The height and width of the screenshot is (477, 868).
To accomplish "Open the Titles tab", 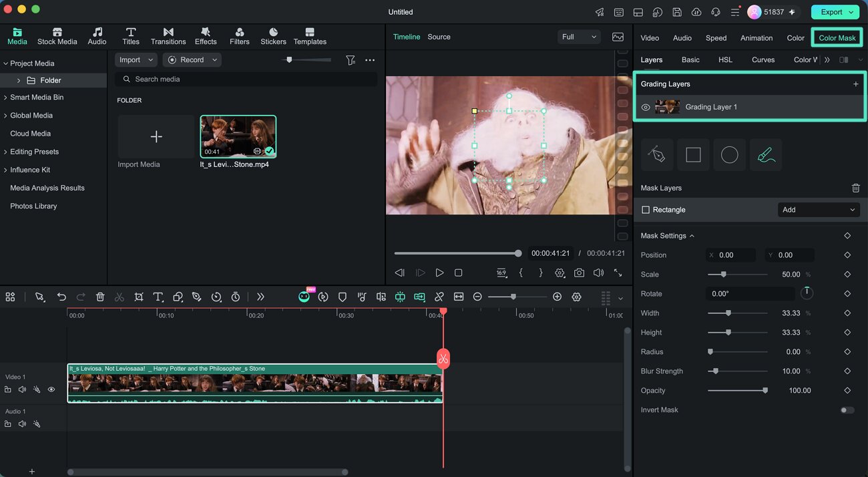I will [x=131, y=37].
